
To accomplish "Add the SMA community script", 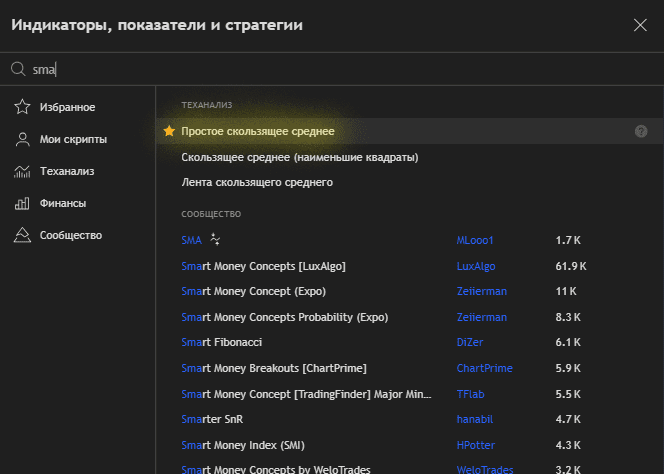I will click(191, 240).
